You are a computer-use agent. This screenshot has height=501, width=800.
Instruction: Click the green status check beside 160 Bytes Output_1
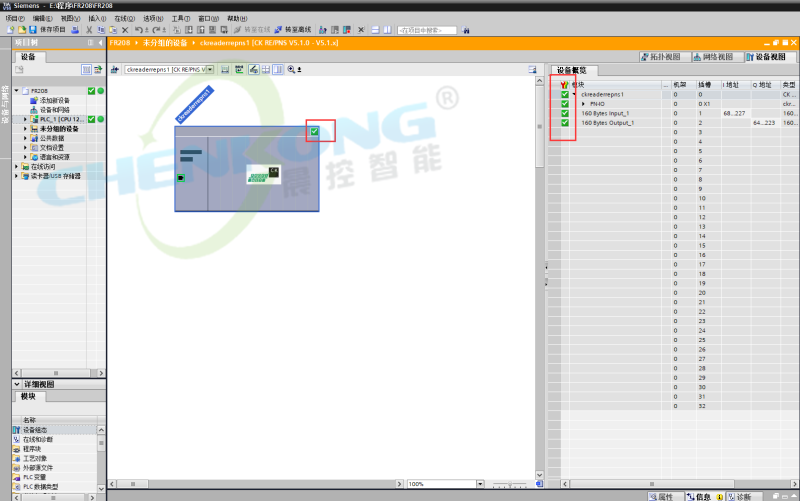[x=565, y=123]
